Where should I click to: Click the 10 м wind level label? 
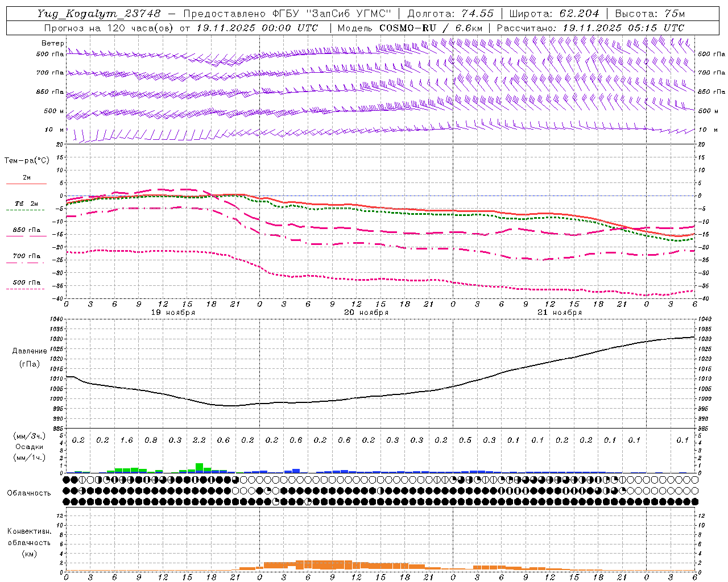(x=54, y=130)
